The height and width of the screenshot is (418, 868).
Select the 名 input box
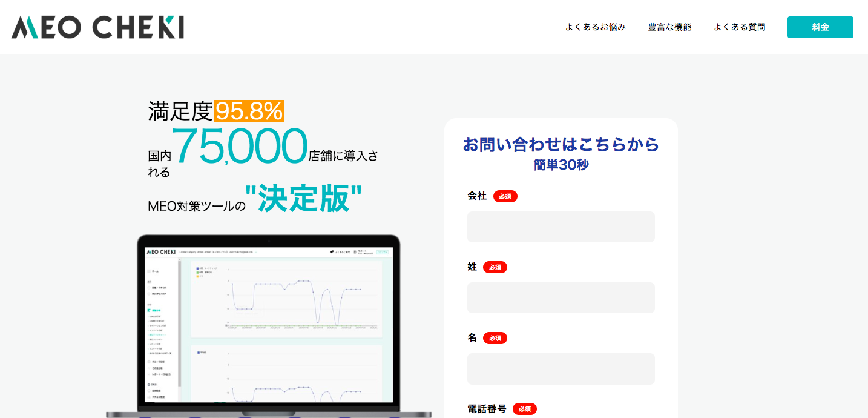pyautogui.click(x=561, y=368)
